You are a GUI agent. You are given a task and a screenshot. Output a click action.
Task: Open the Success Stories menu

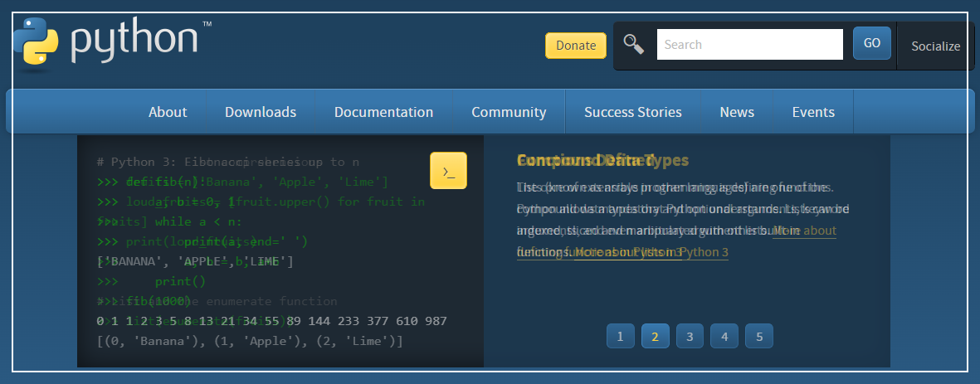tap(633, 112)
